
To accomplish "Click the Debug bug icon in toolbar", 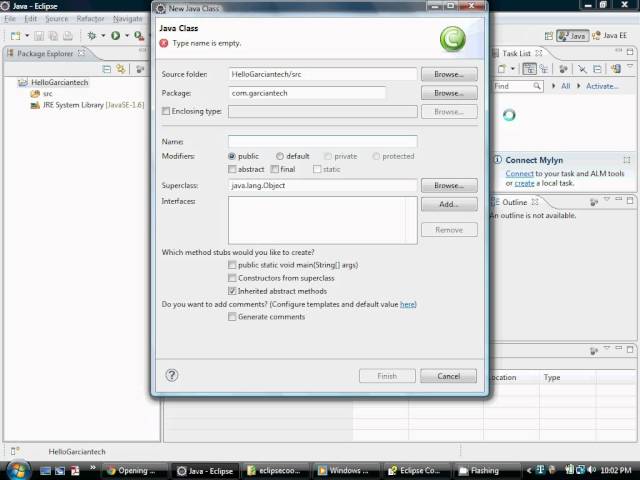I will tap(92, 36).
